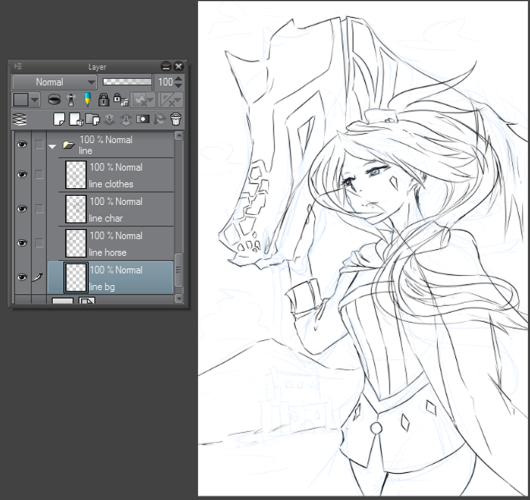Hide the line char layer
This screenshot has height=500, width=530.
[22, 209]
